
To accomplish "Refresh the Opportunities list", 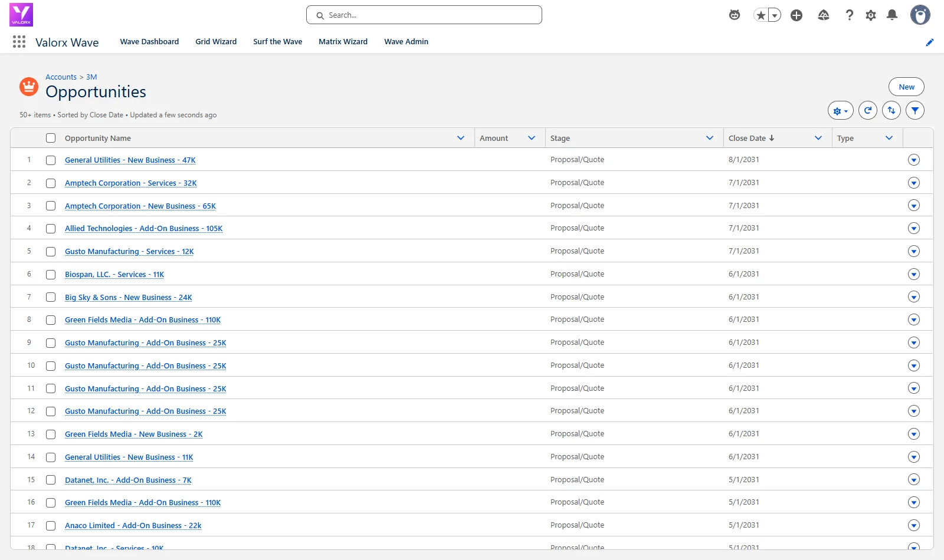I will coord(868,110).
